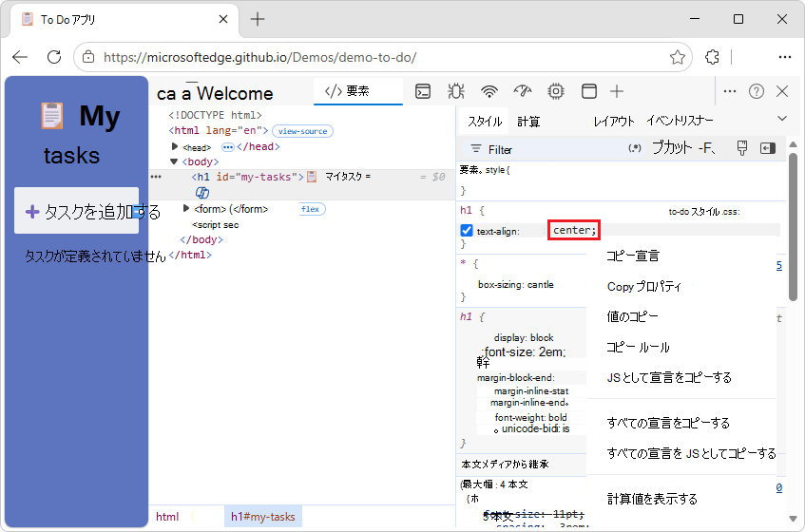Click the Styles Filter input field
This screenshot has height=532, width=805.
(x=551, y=149)
